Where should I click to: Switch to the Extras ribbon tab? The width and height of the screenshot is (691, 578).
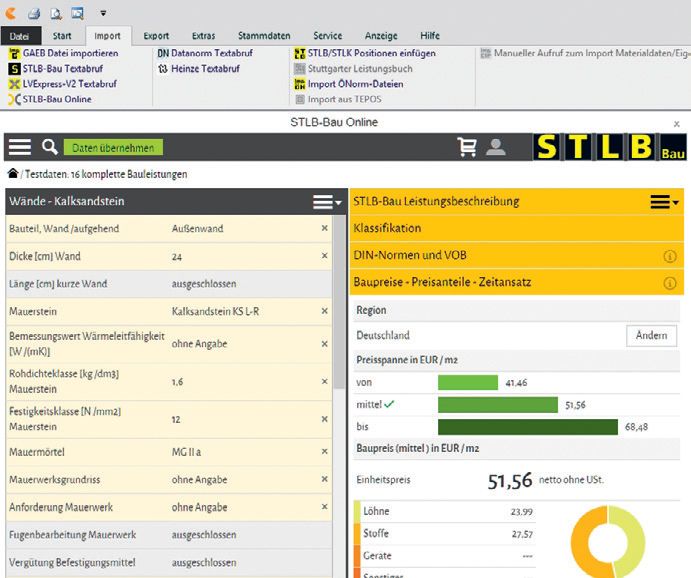(204, 36)
